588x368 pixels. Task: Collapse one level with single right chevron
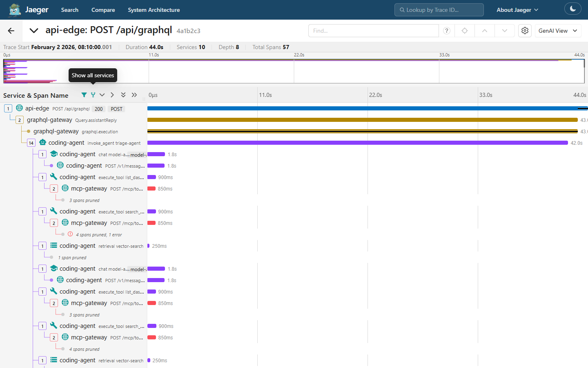112,95
